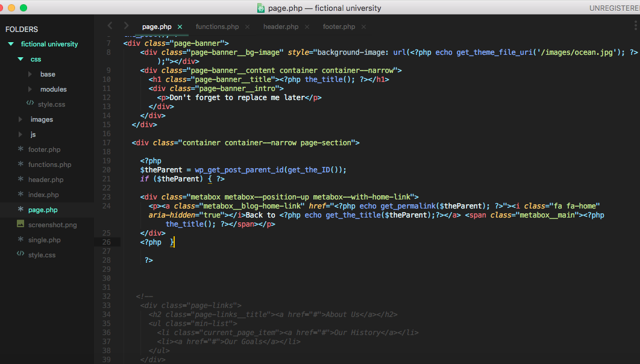
Task: Click the commented "About Us" link text
Action: coord(342,315)
